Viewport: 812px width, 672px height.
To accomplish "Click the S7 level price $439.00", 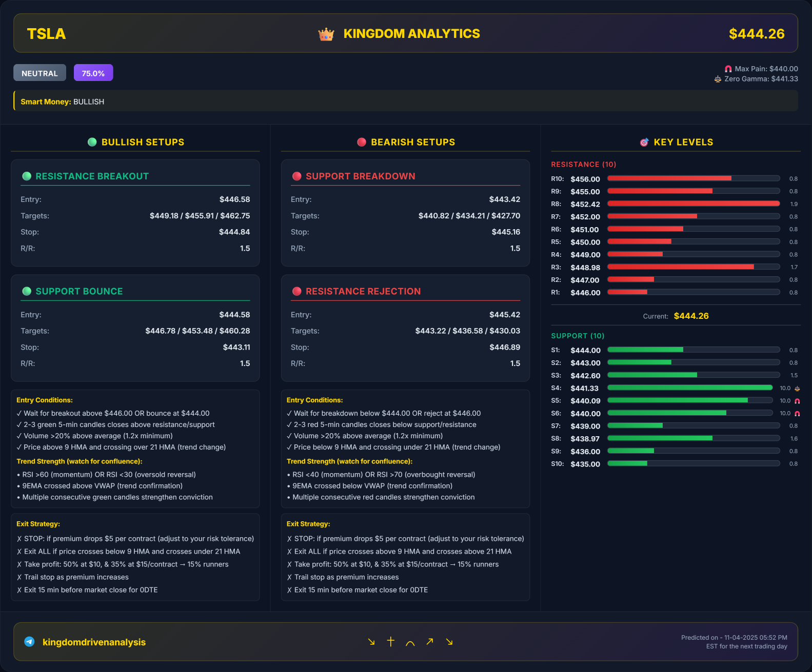I will [x=585, y=426].
